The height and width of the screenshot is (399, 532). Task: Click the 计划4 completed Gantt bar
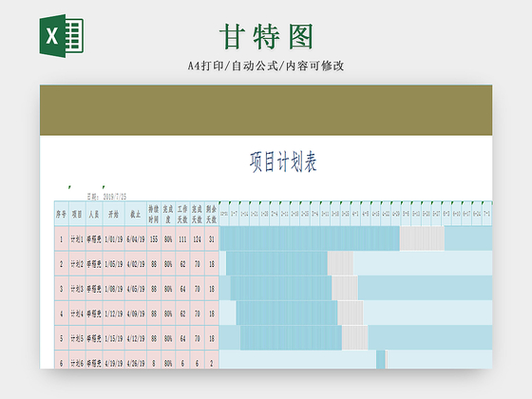tap(287, 313)
